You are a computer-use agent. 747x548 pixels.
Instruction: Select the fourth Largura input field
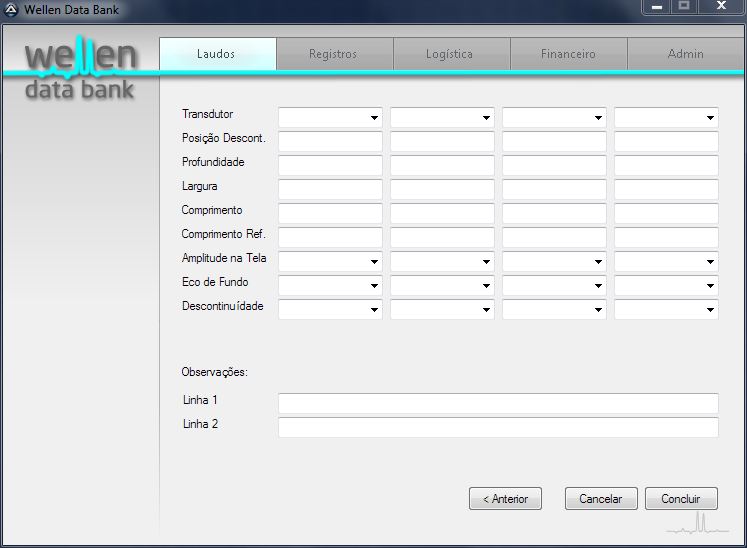pyautogui.click(x=666, y=189)
